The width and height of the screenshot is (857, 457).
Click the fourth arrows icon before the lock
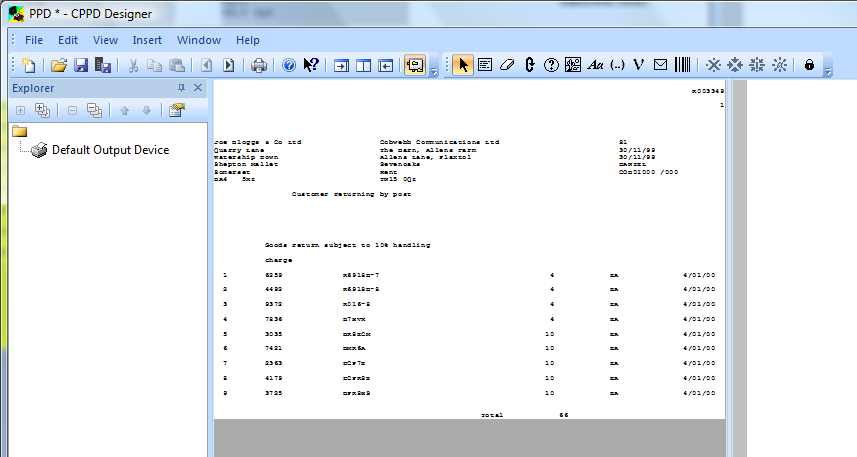779,65
